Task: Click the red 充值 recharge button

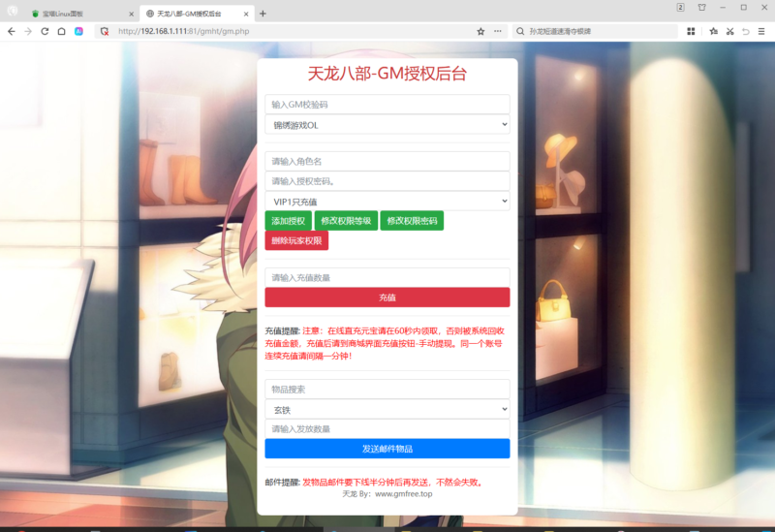Action: tap(387, 297)
